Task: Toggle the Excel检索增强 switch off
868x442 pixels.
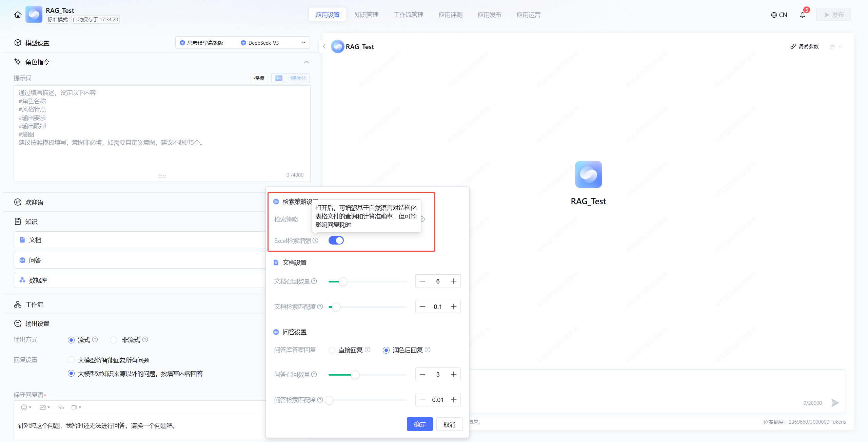Action: pos(336,240)
